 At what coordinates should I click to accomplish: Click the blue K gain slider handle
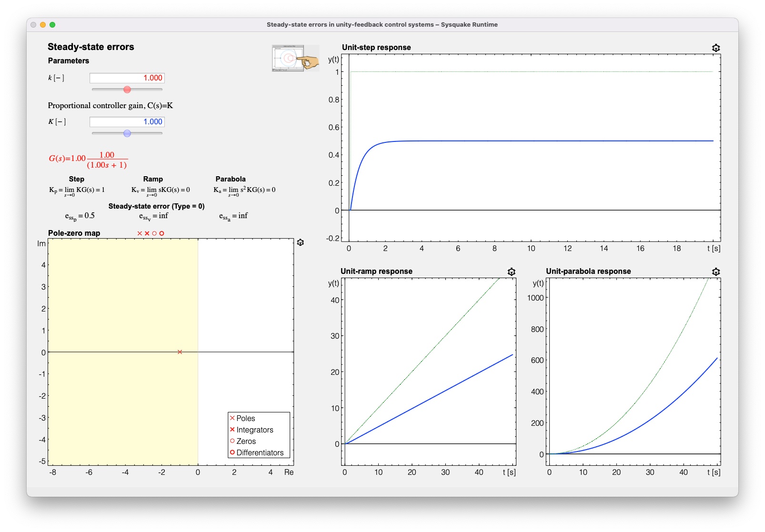coord(126,133)
